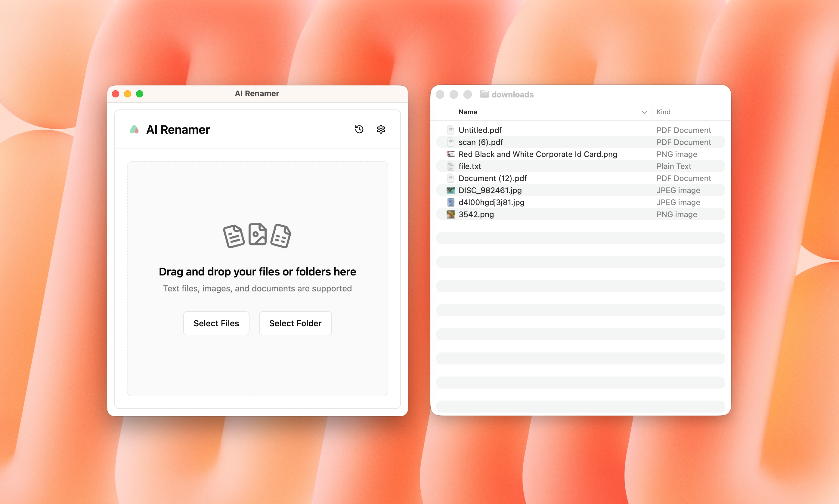Click the rightmost document icon in drop zone

[x=281, y=236]
